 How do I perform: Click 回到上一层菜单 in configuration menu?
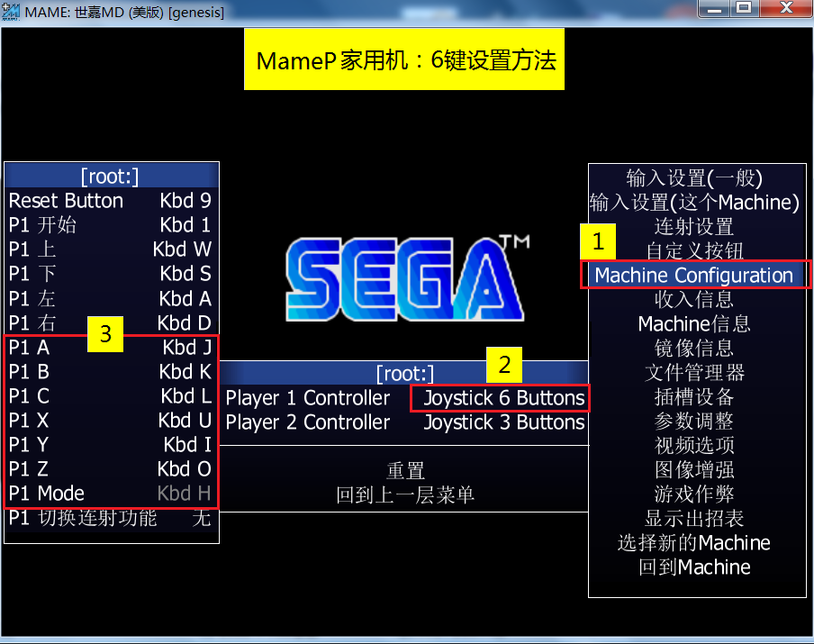[405, 495]
